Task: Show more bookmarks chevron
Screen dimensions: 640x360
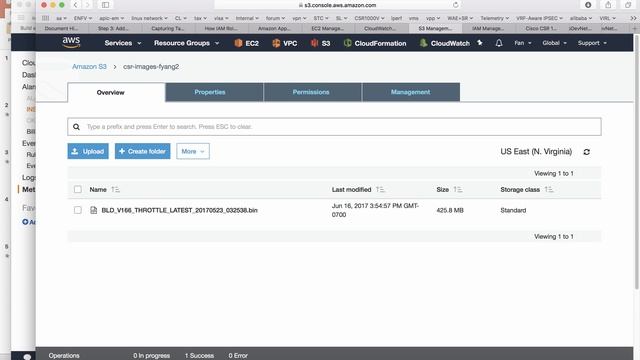Action: coord(633,18)
